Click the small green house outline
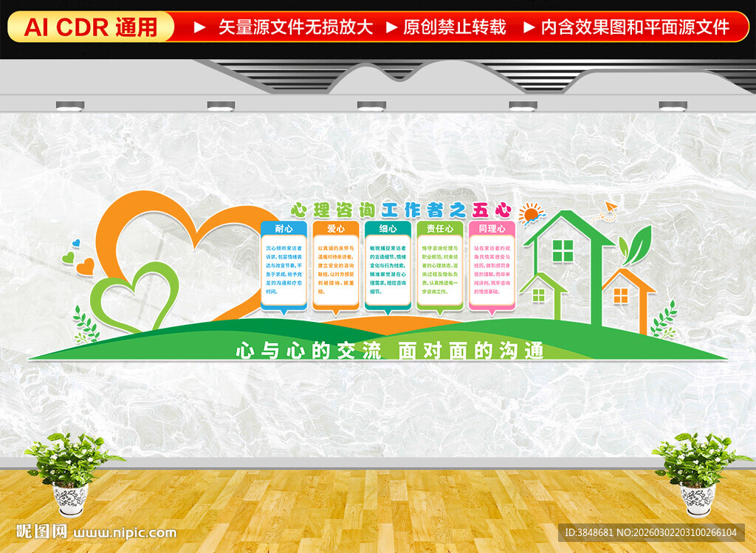Image resolution: width=756 pixels, height=553 pixels. (x=544, y=295)
